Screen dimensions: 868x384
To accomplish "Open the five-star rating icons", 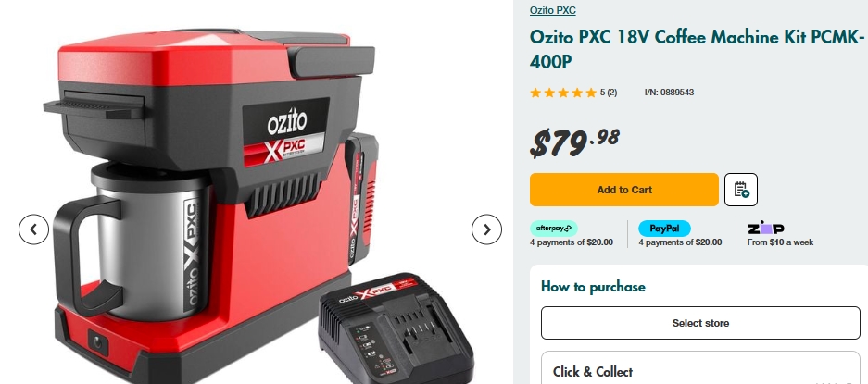I will click(x=563, y=93).
